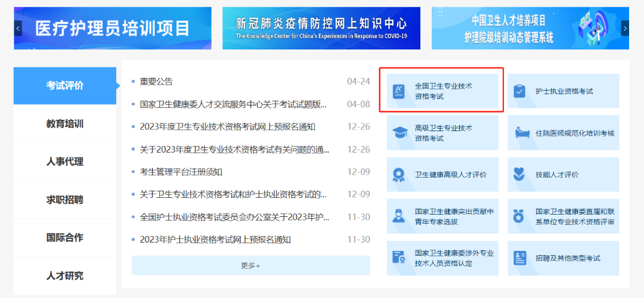Screen dimensions: 644x298
Task: Click the 04-08 date entry
Action: click(x=358, y=104)
